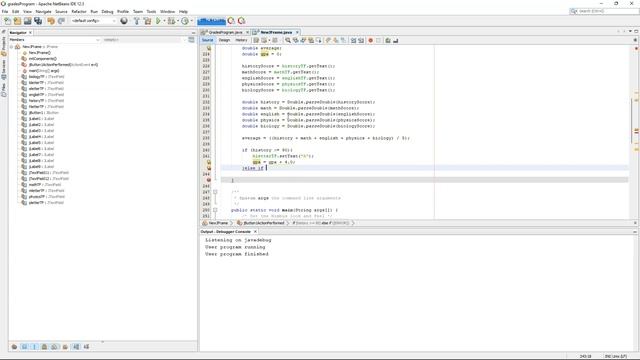Click the globe browser icon in toolbar
Image resolution: width=640 pixels, height=360 pixels.
124,21
